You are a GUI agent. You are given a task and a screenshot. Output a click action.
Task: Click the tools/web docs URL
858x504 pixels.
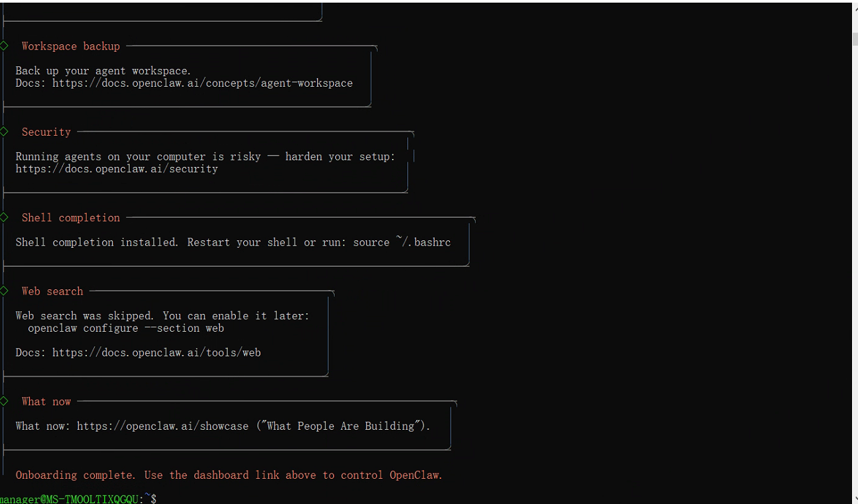[157, 352]
